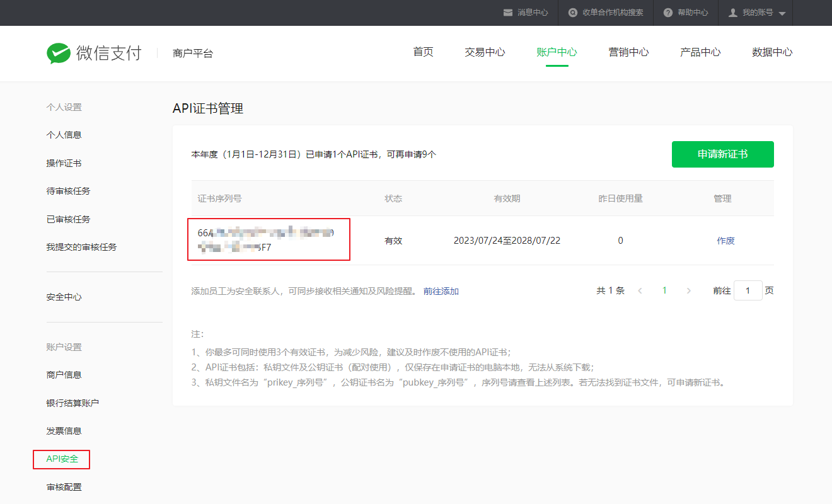Image resolution: width=832 pixels, height=504 pixels.
Task: Open the envelope icon for 消息中心
Action: 508,13
